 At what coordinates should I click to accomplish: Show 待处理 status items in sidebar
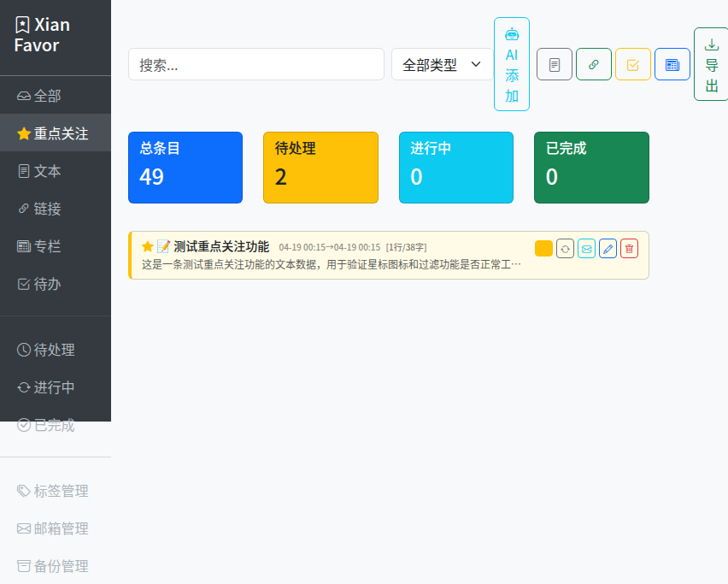tap(56, 350)
